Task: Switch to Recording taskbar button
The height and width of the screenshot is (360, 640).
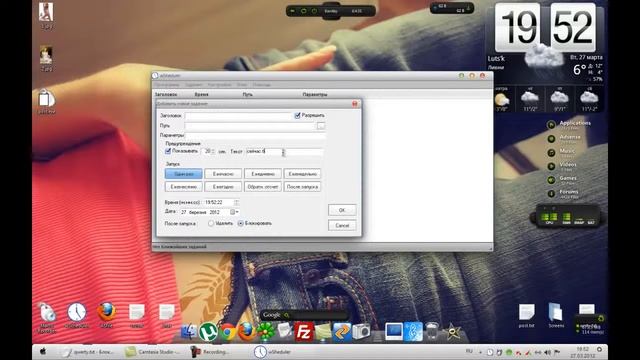Action: click(x=211, y=352)
